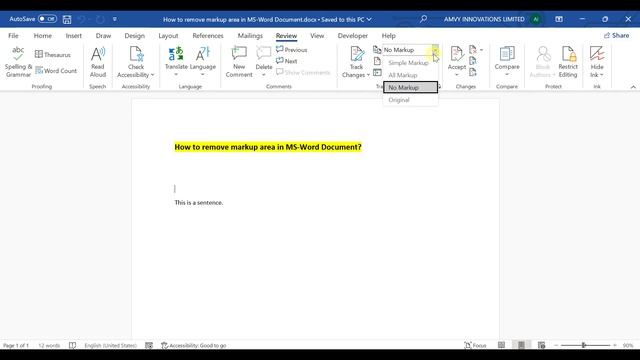The height and width of the screenshot is (360, 640).
Task: Click the Display for Review icon
Action: click(377, 50)
